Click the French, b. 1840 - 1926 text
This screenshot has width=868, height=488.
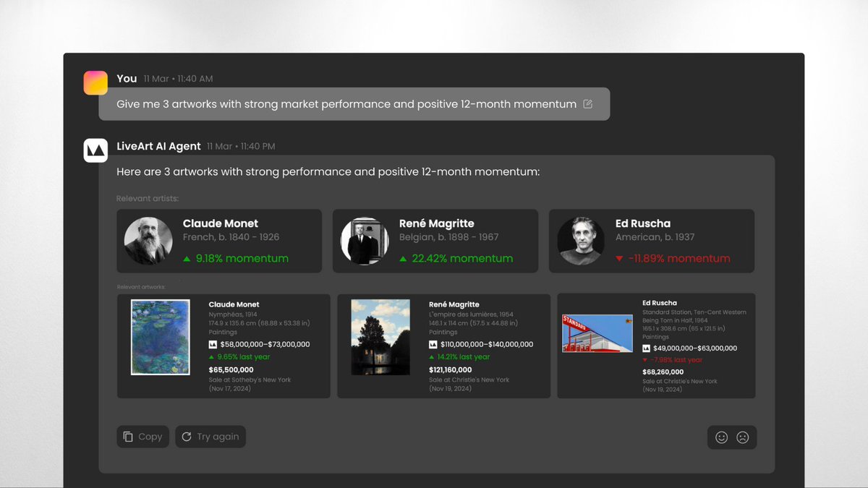pyautogui.click(x=231, y=237)
